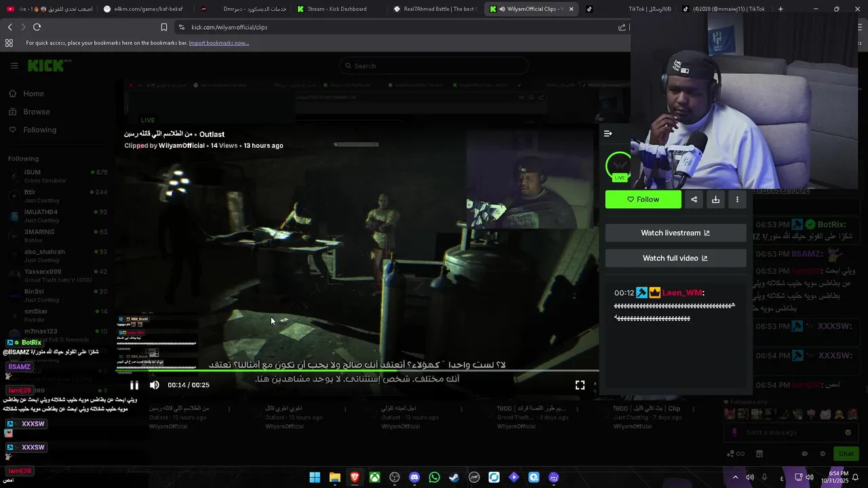Open options for Just Chatting Clip card
The height and width of the screenshot is (488, 868).
(x=694, y=409)
